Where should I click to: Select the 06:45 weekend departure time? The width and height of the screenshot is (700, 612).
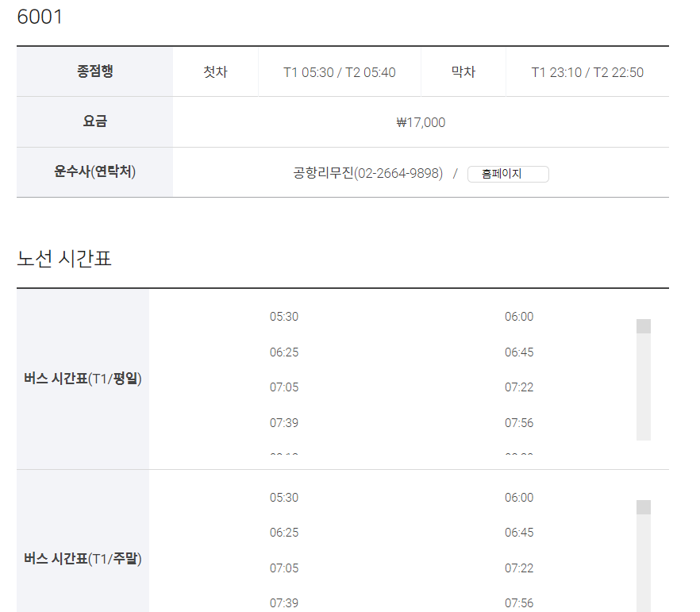[519, 533]
